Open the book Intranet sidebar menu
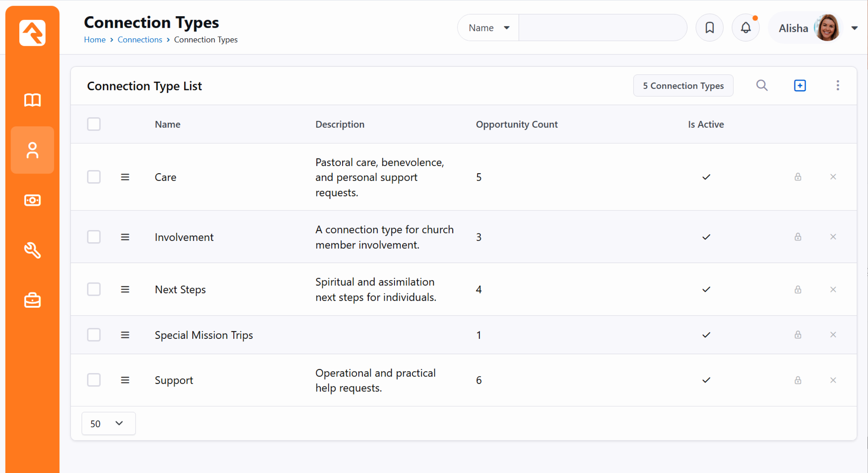Viewport: 868px width, 473px height. 33,100
